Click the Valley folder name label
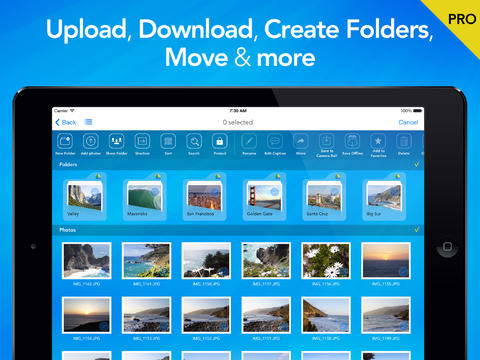The width and height of the screenshot is (480, 360). 73,214
